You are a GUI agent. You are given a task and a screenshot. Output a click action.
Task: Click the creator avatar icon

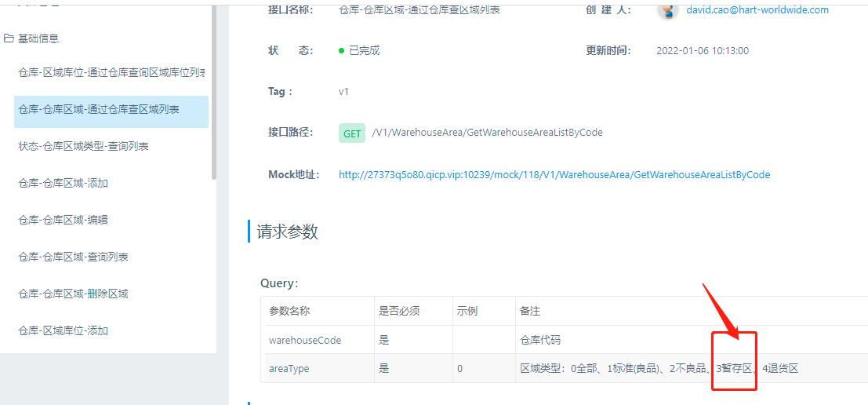pyautogui.click(x=668, y=10)
